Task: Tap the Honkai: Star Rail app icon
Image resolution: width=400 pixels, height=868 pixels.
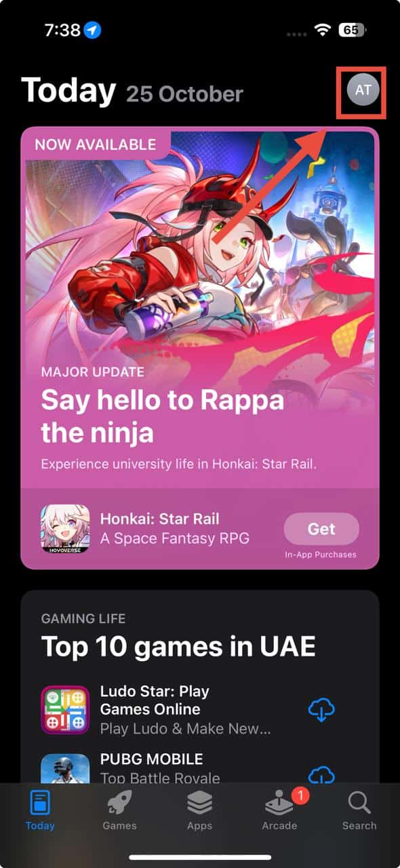Action: coord(64,528)
